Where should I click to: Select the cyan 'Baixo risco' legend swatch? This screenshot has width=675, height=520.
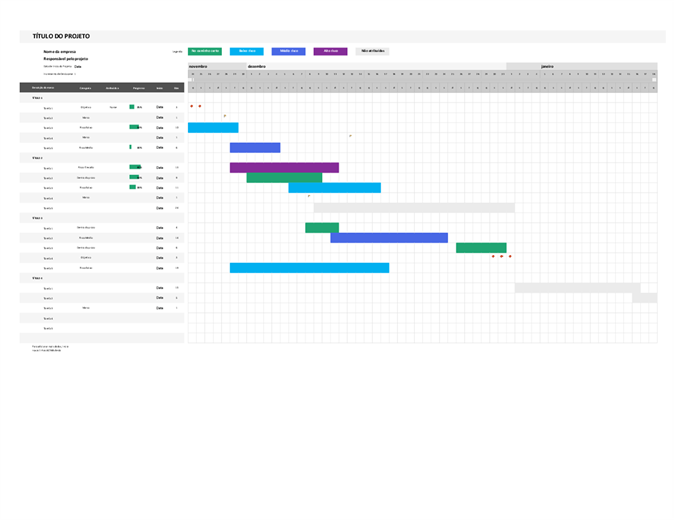click(247, 51)
